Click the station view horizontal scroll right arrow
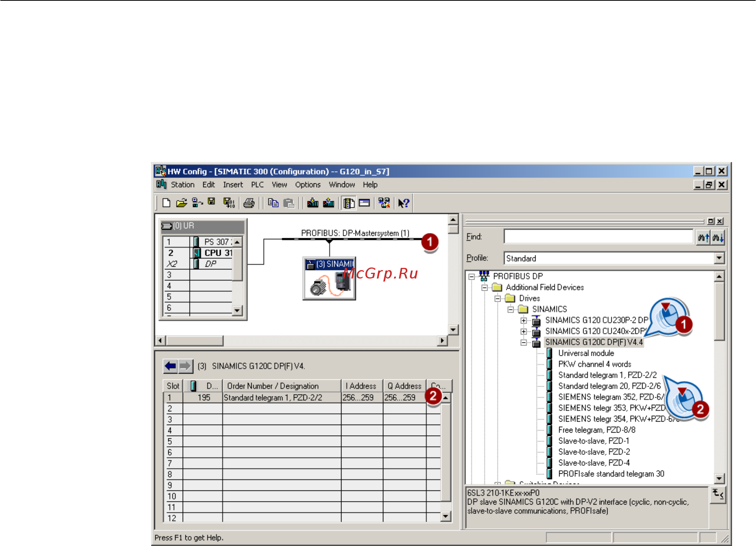The width and height of the screenshot is (756, 546). point(442,341)
